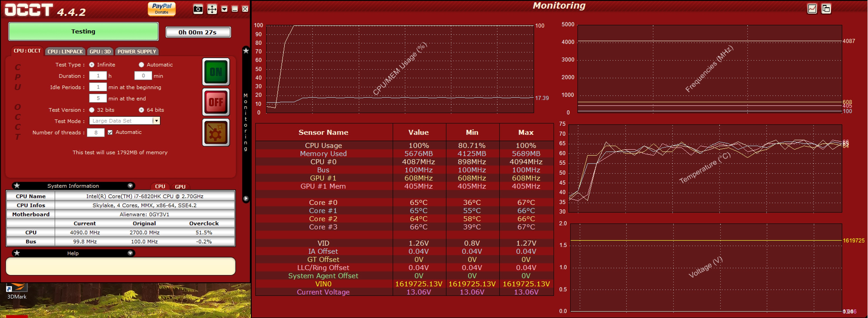Click the move window crosshair icon
The width and height of the screenshot is (868, 318).
(212, 9)
